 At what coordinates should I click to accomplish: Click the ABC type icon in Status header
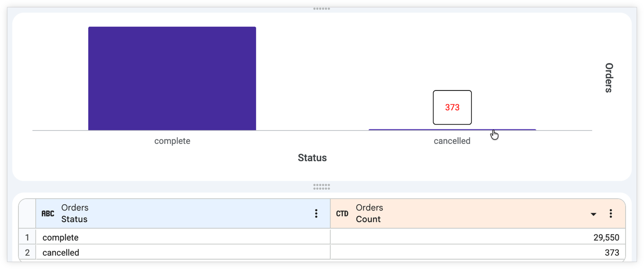coord(48,214)
